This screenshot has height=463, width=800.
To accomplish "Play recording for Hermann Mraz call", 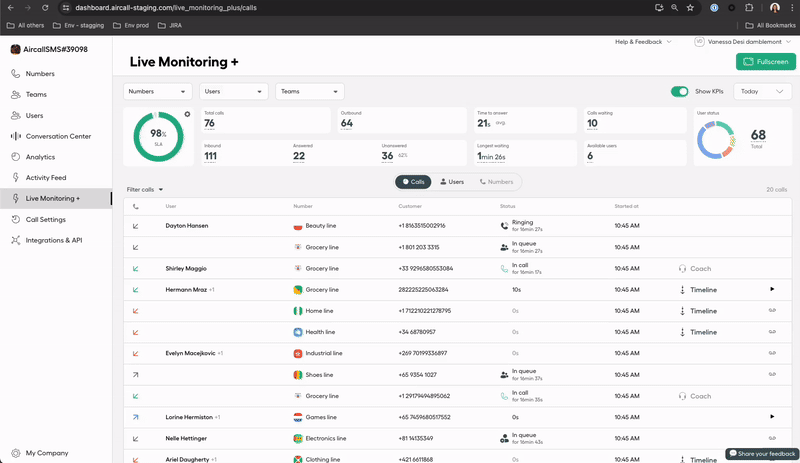I will (772, 289).
